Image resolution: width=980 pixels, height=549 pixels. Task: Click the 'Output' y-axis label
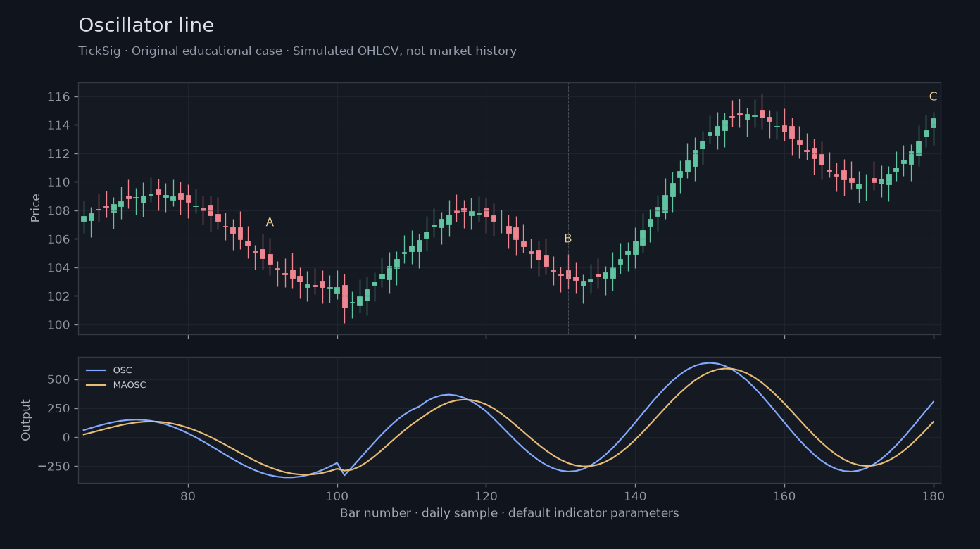coord(26,420)
